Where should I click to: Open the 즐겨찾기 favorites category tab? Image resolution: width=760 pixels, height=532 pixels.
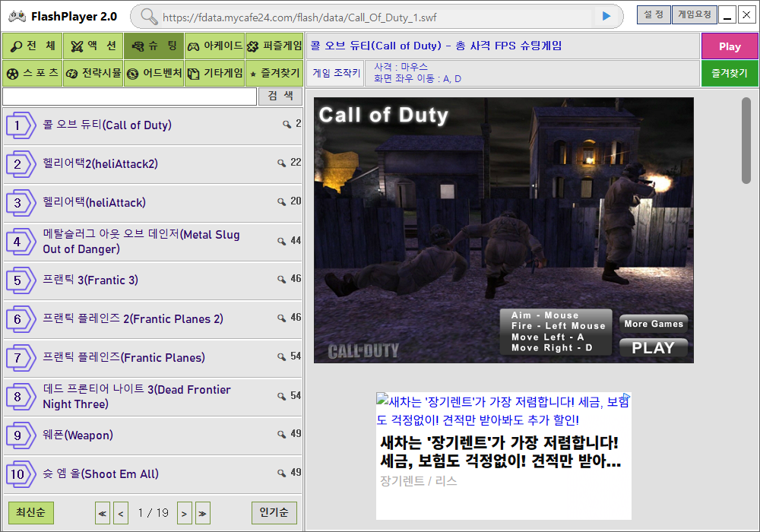coord(274,73)
